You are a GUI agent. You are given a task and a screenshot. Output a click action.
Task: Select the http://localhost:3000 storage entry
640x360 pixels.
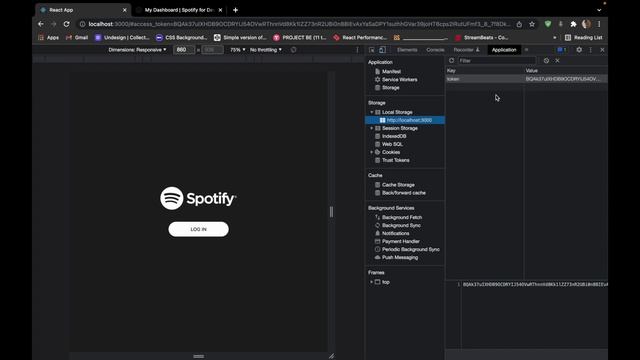405,120
